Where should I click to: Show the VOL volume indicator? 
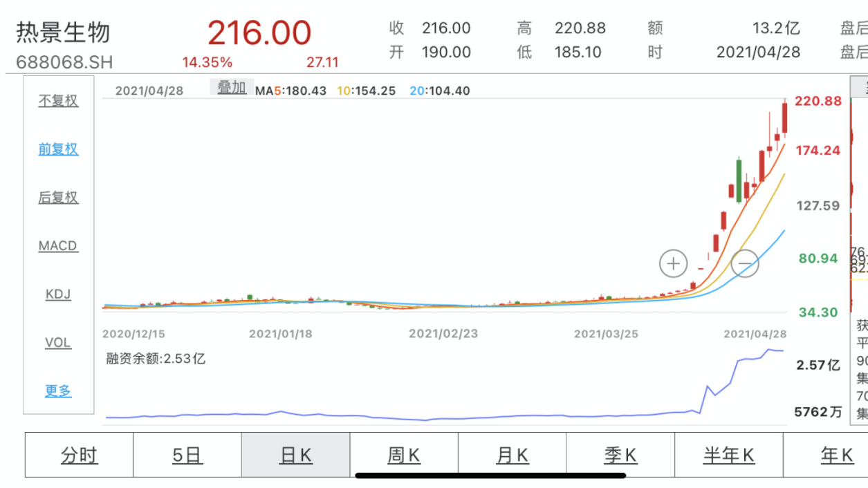coord(58,343)
